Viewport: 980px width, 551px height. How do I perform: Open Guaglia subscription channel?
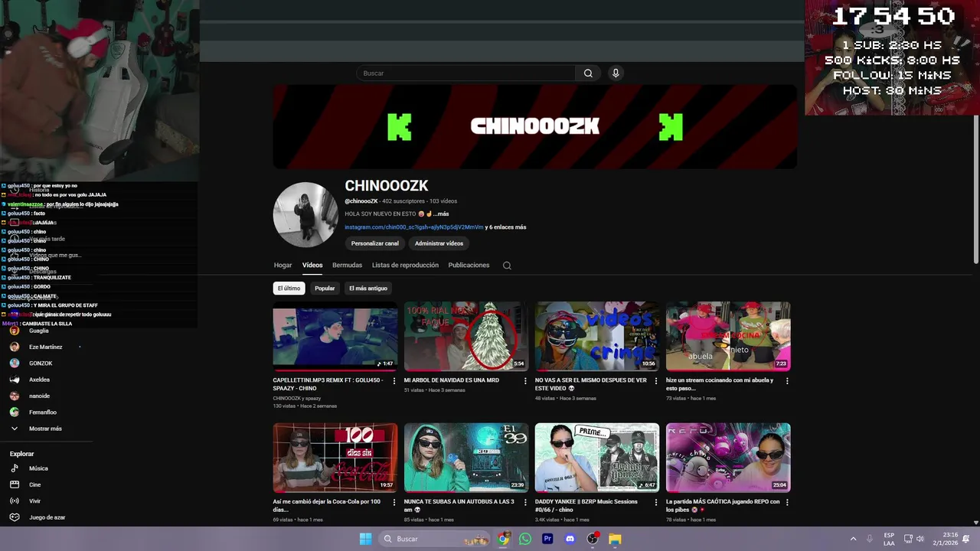pyautogui.click(x=38, y=331)
